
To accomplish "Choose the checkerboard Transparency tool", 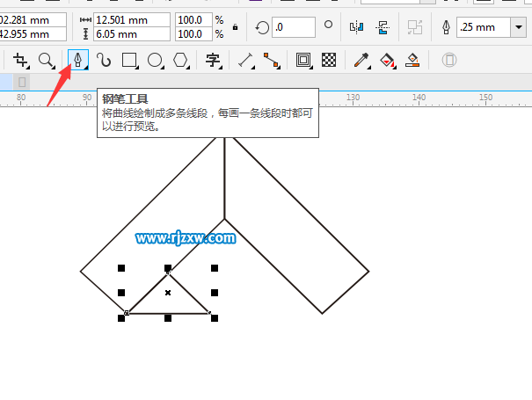I will [329, 60].
